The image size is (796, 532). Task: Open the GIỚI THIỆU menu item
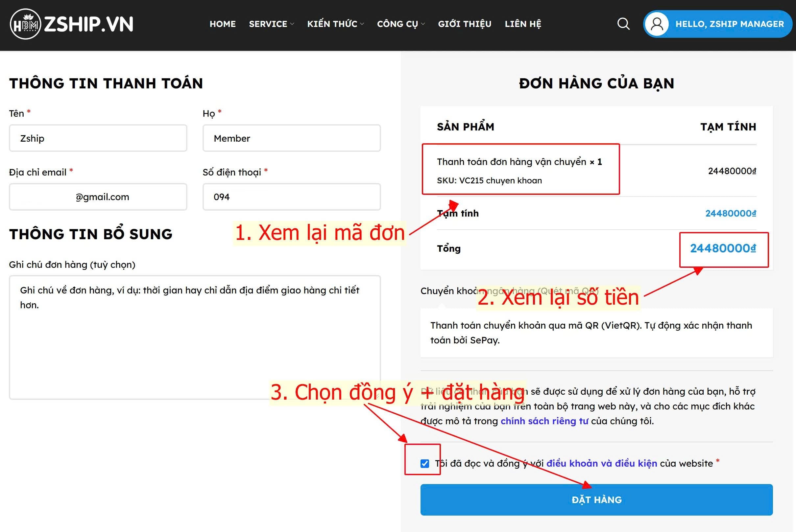click(x=464, y=24)
